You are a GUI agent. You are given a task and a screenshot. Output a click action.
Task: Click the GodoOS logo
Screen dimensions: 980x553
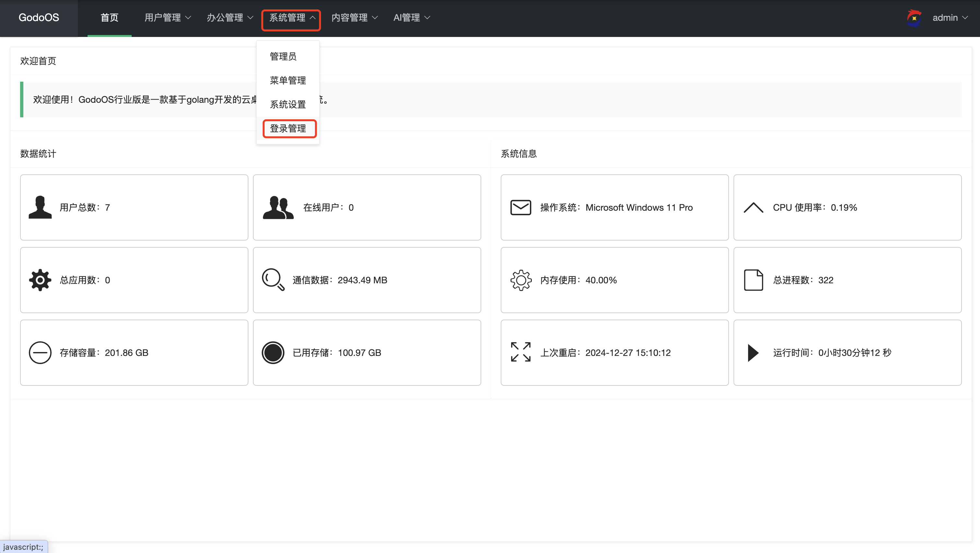pyautogui.click(x=38, y=18)
